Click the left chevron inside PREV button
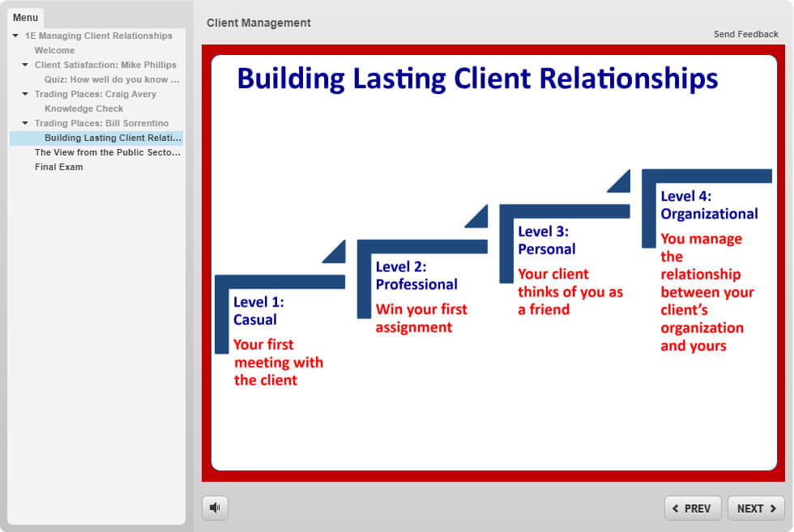794x532 pixels. [676, 509]
